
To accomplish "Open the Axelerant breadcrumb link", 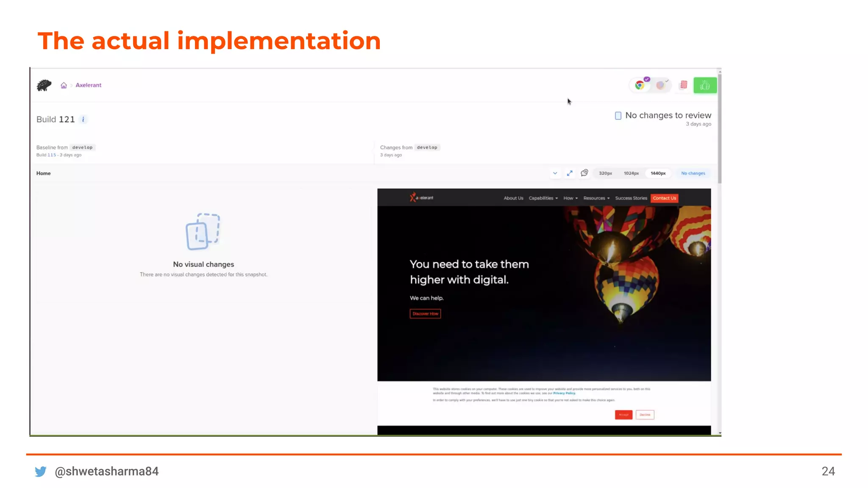I will [89, 85].
